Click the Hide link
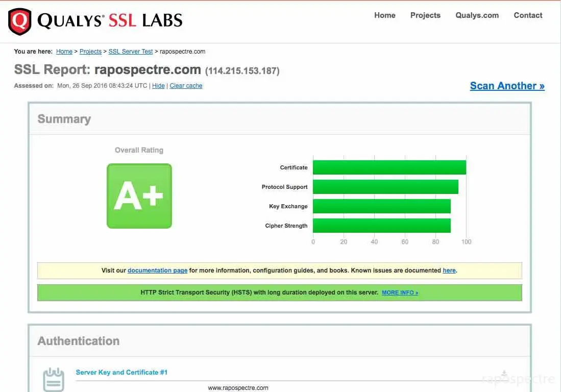This screenshot has width=561, height=392. (x=158, y=86)
